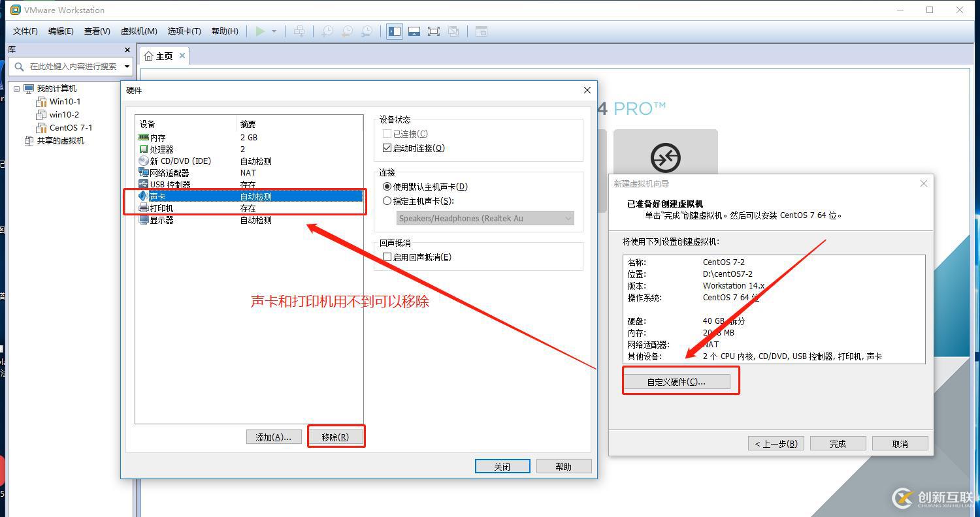Click the NAT summary value in hardware list

[248, 173]
